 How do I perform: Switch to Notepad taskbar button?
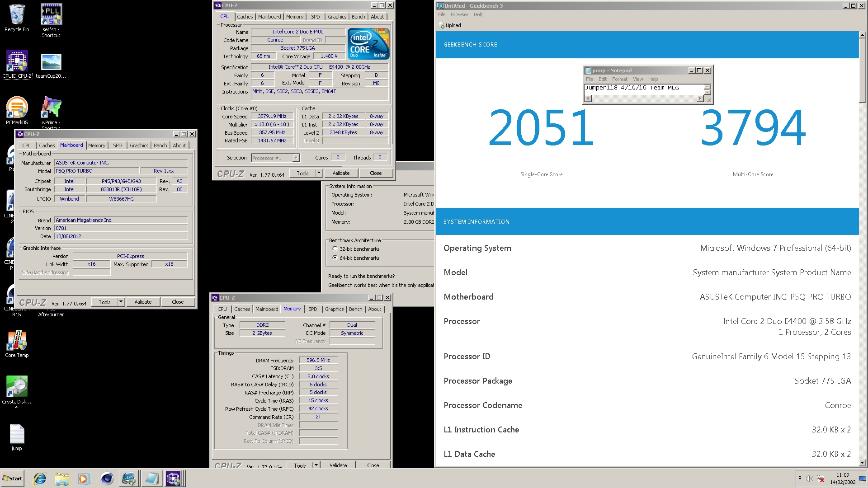pos(151,479)
